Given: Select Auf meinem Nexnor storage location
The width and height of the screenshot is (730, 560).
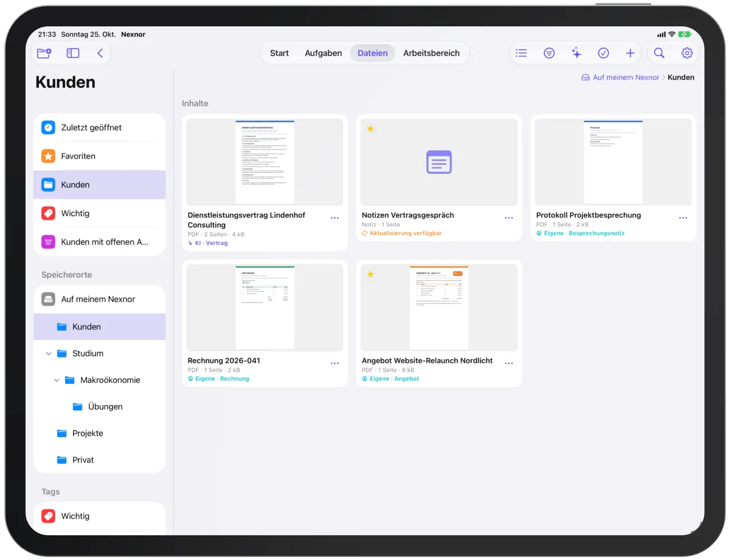Looking at the screenshot, I should [x=99, y=300].
